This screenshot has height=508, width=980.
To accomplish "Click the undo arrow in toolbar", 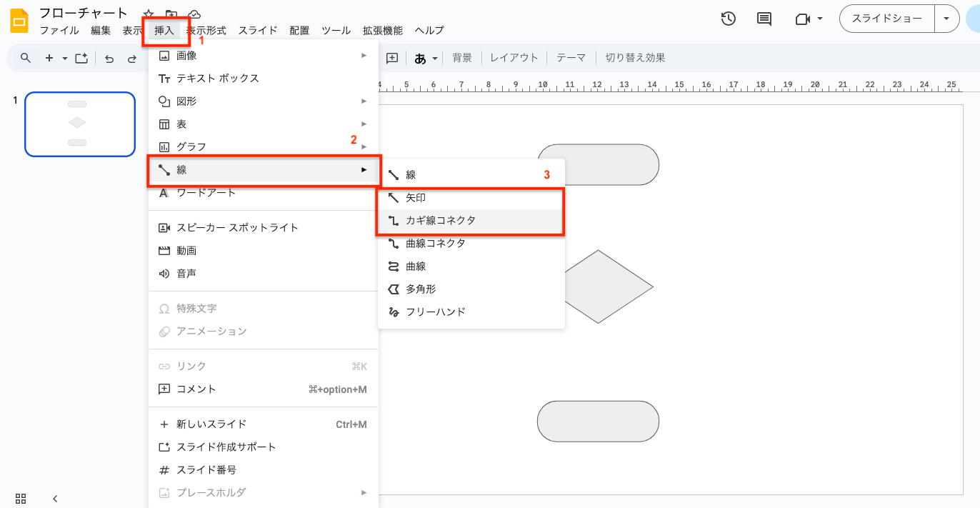I will [109, 59].
